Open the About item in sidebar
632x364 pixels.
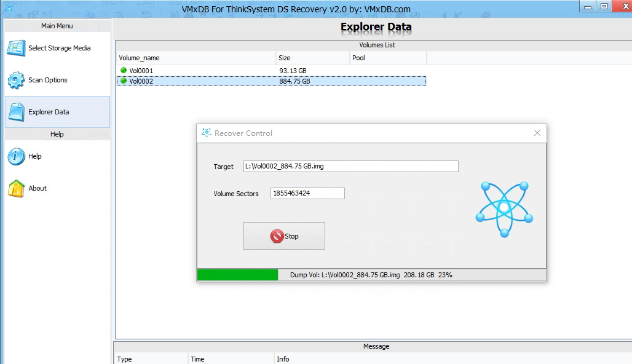57,188
